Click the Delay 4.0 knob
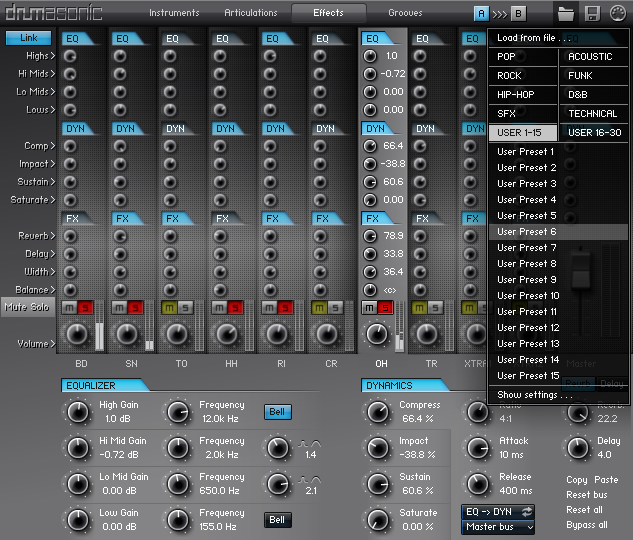This screenshot has width=633, height=540. point(578,448)
